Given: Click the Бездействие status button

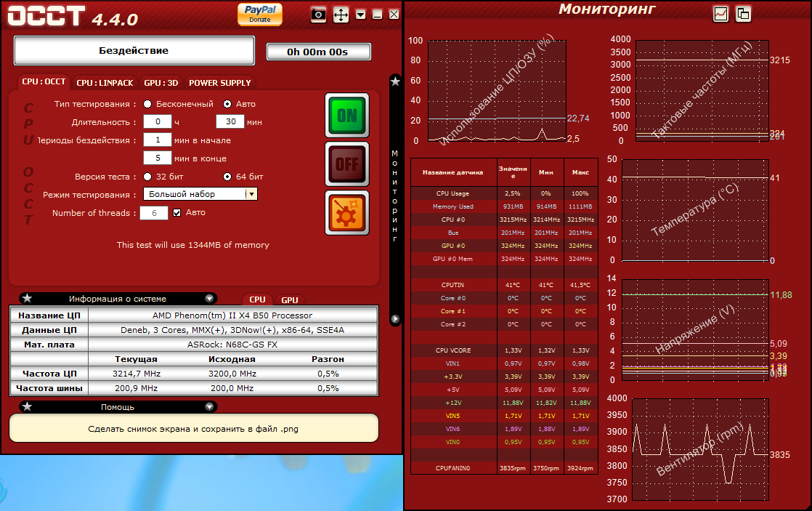Looking at the screenshot, I should 134,51.
